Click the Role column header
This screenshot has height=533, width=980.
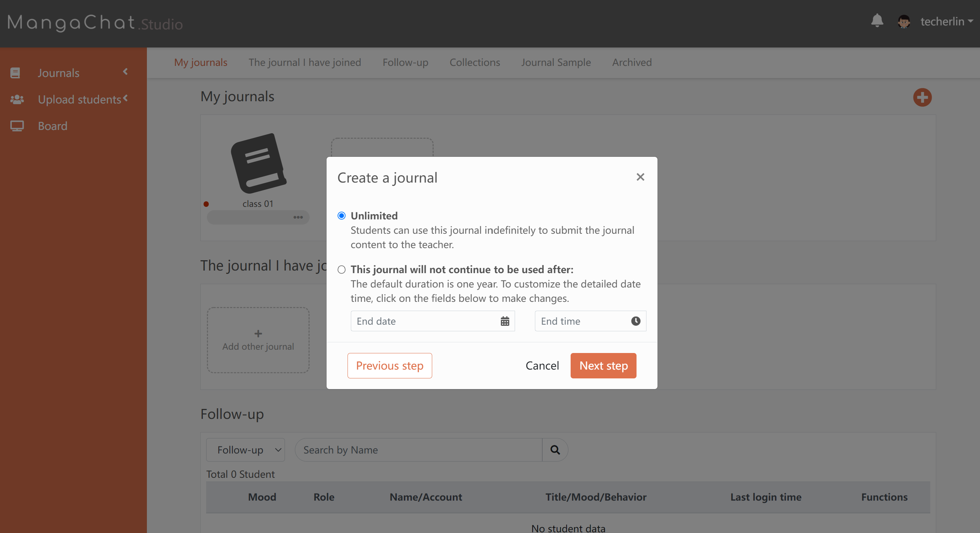coord(324,497)
